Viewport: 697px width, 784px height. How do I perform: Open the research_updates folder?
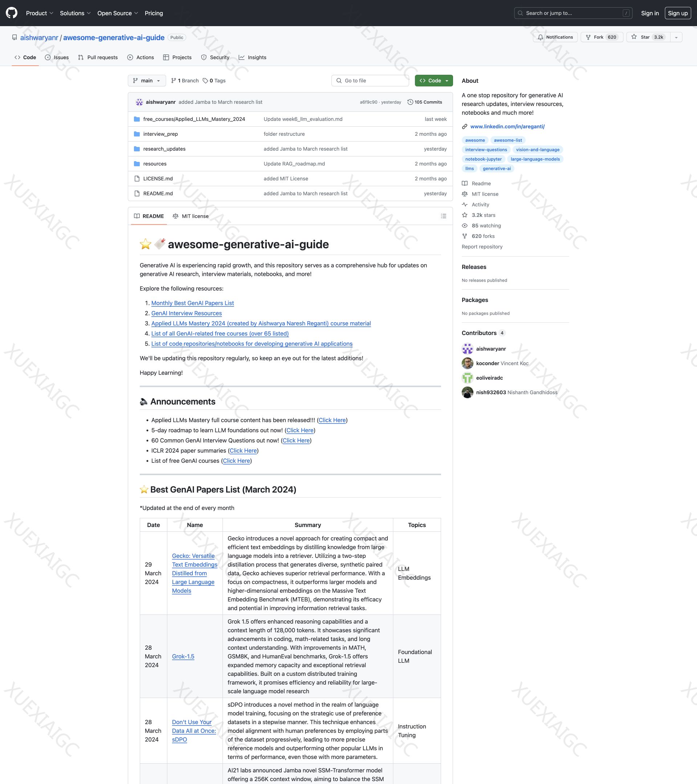coord(164,149)
